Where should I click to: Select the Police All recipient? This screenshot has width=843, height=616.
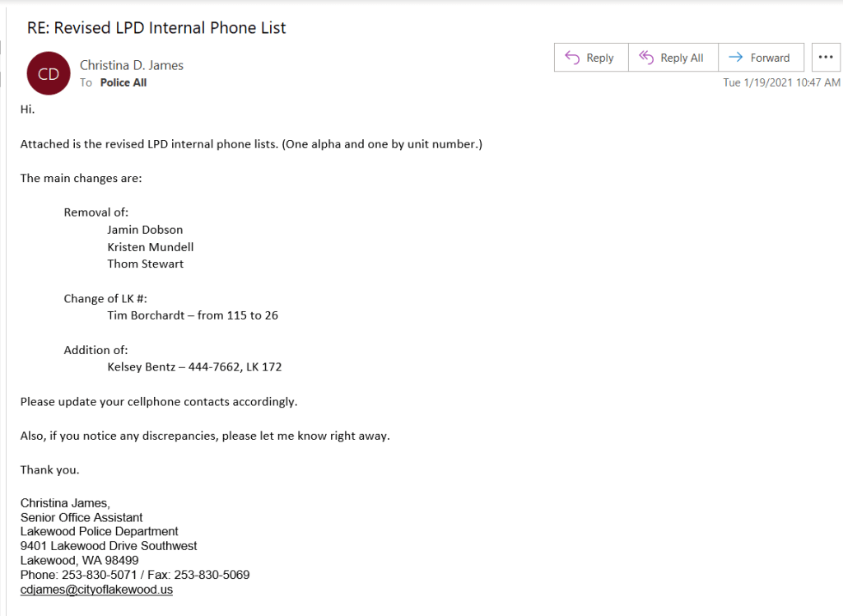(x=123, y=83)
